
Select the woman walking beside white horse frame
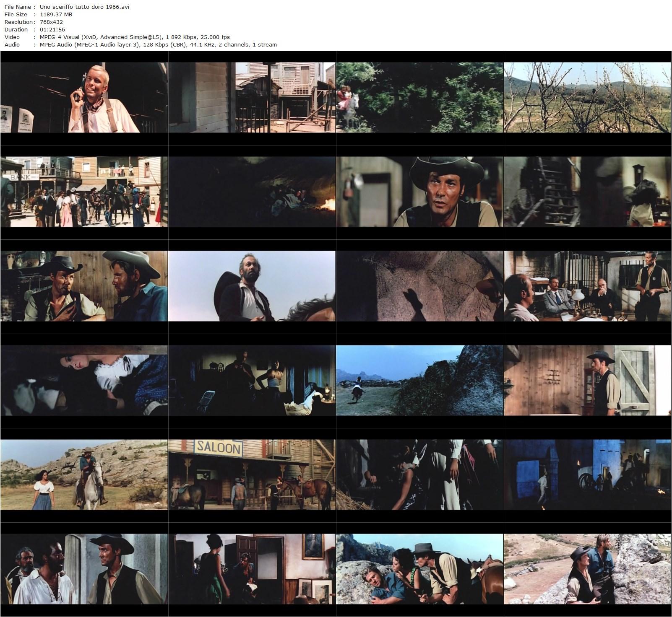coord(84,474)
